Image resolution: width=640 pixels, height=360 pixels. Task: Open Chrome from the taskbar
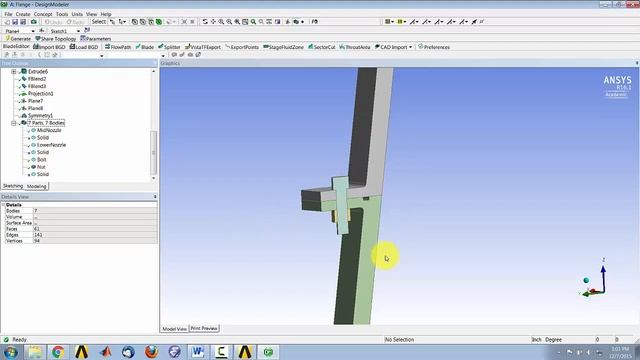tap(58, 352)
